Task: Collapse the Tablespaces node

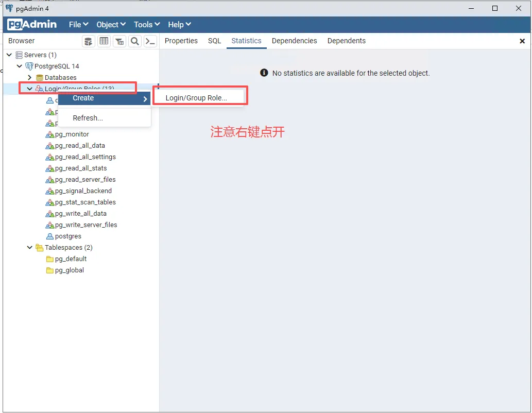Action: coord(29,247)
